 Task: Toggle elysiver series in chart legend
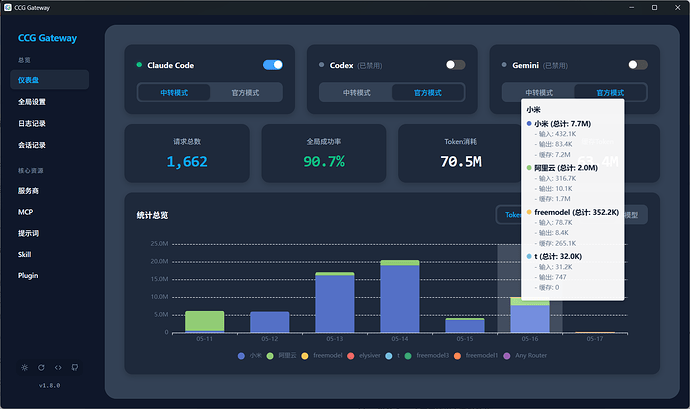coord(363,356)
